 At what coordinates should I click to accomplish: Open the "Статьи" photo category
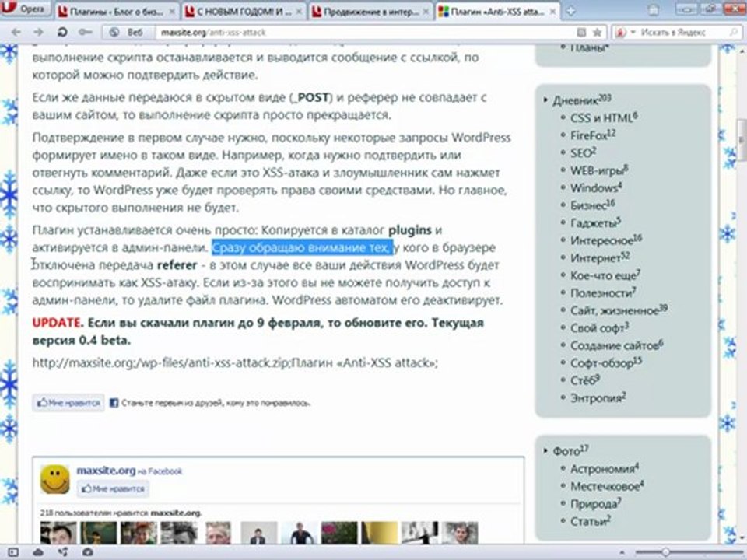tap(591, 521)
